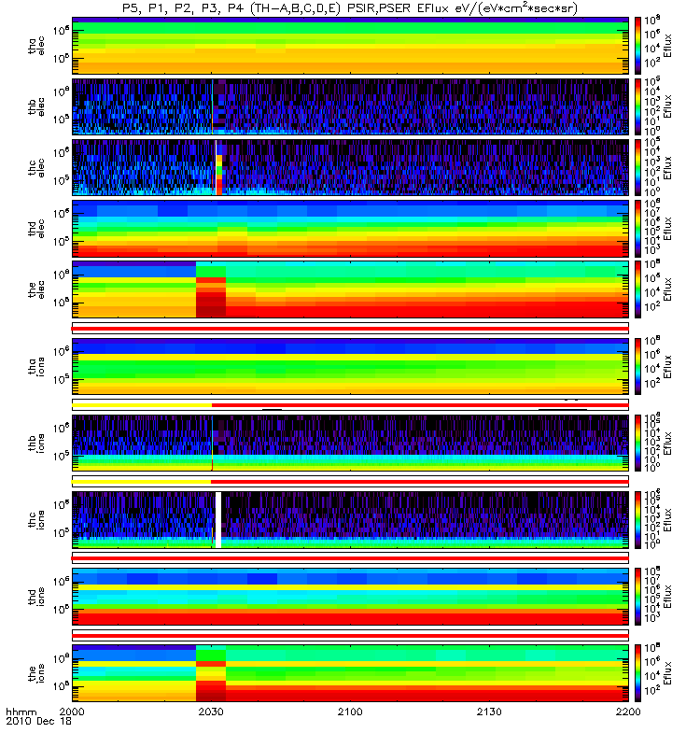This screenshot has width=700, height=747.
Task: Click the colored spike in thc elec spectrogram
Action: tap(219, 174)
